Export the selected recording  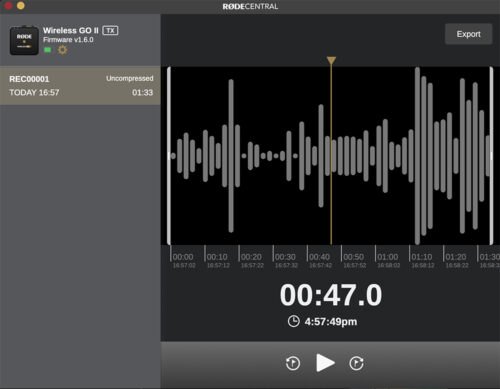(x=468, y=34)
